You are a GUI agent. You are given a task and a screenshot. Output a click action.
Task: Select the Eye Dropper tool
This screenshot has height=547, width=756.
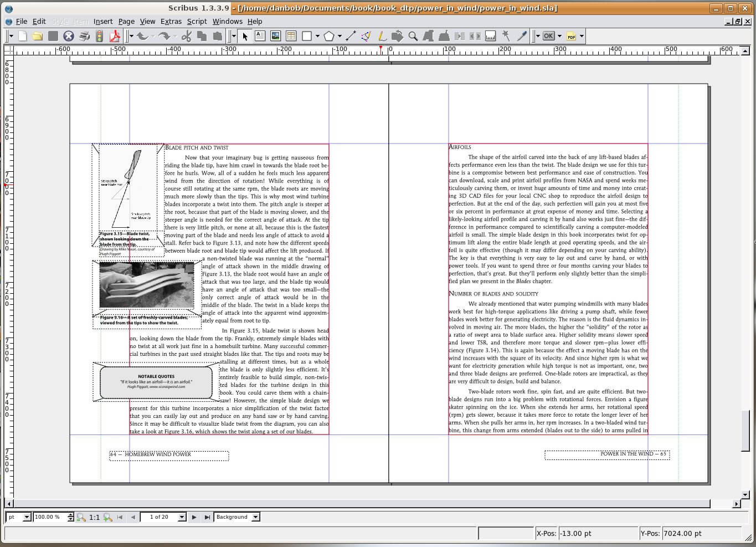coord(521,36)
